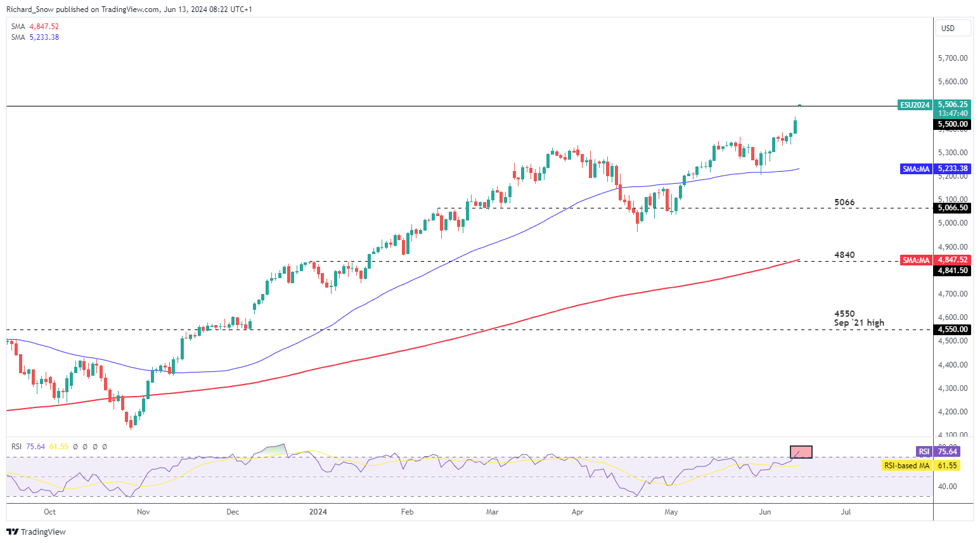Select the red SMA 4,847.52 legend entry

point(35,27)
